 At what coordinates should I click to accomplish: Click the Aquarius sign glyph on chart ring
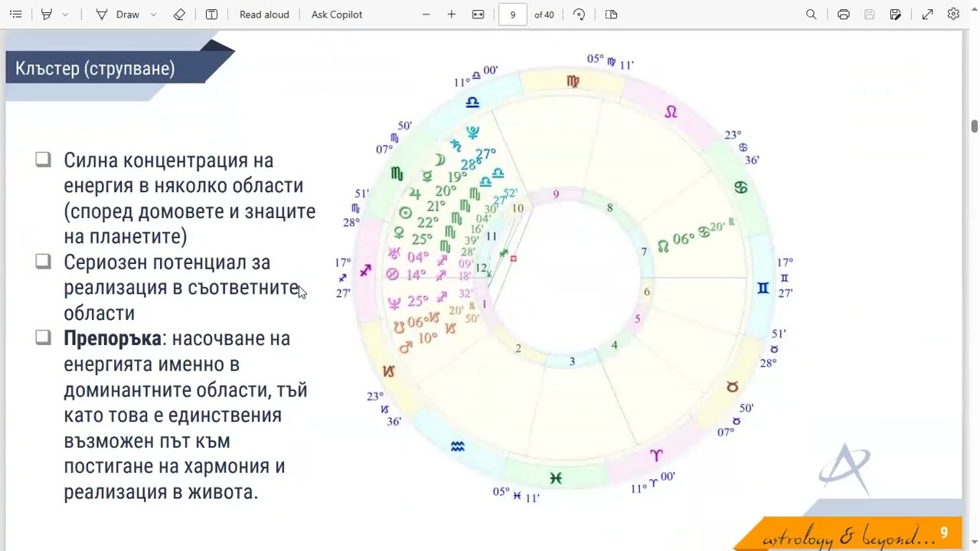point(457,446)
